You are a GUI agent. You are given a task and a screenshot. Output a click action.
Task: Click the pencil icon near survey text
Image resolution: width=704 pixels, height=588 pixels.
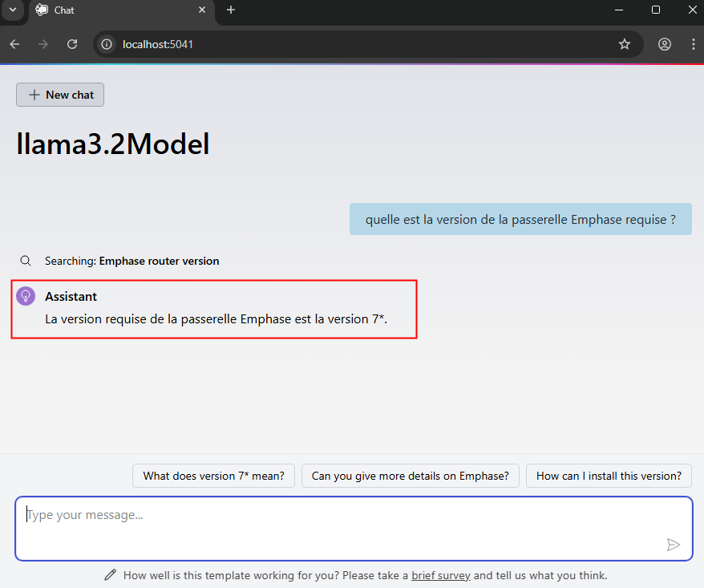[x=111, y=575]
